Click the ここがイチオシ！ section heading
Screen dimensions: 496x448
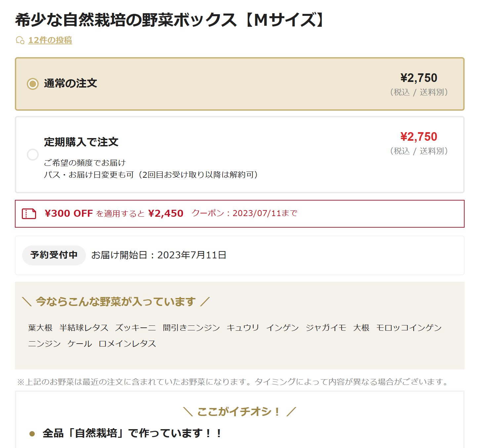tap(240, 412)
